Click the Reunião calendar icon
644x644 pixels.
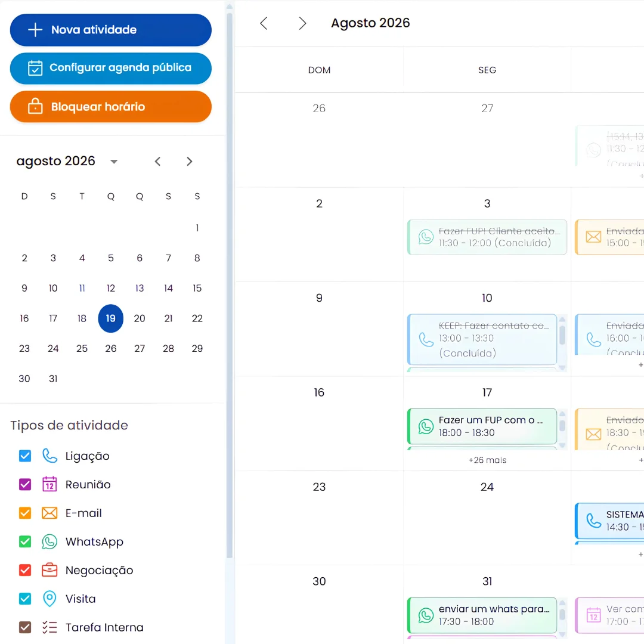pos(49,484)
